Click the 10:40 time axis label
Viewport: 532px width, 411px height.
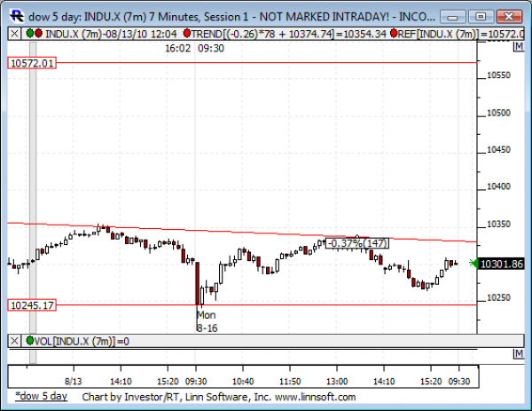point(243,382)
